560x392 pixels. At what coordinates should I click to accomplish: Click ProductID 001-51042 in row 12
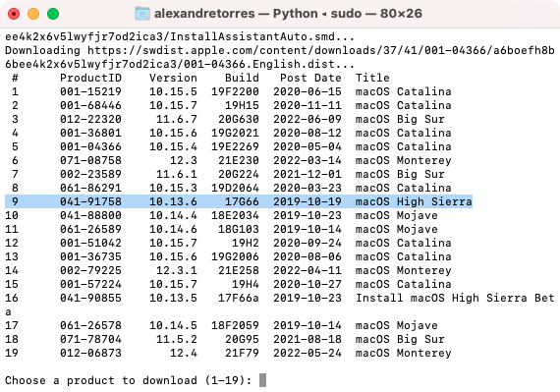pos(90,243)
